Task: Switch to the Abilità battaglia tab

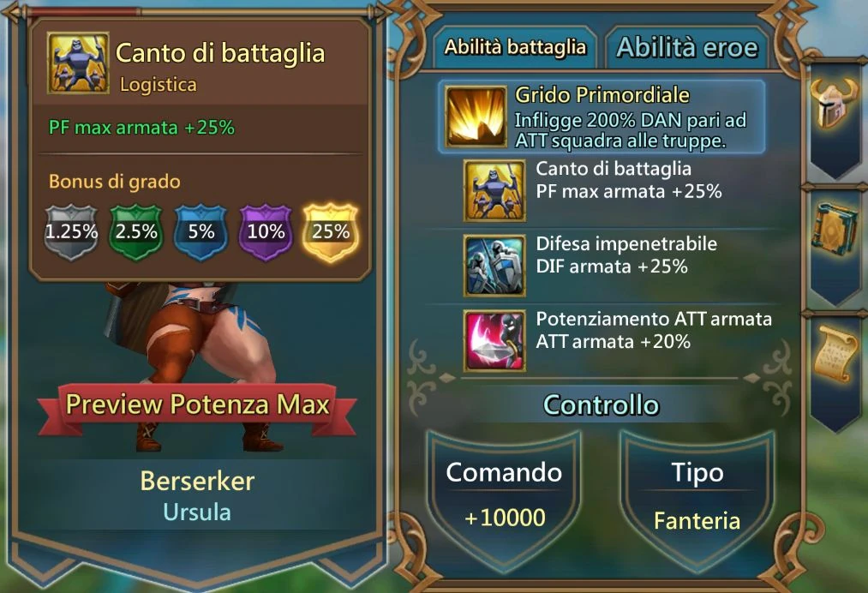Action: tap(515, 48)
